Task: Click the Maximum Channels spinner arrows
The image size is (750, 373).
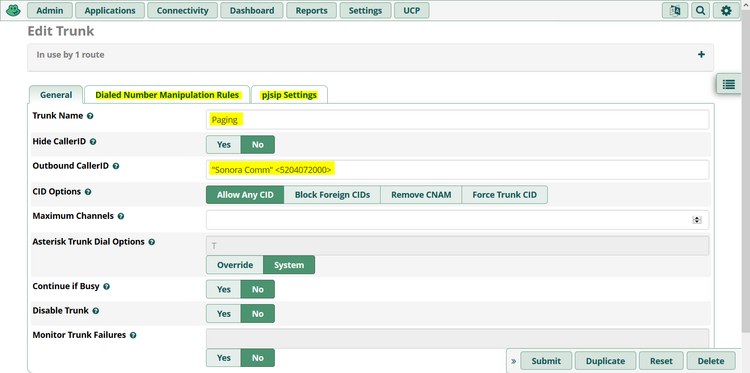Action: tap(697, 220)
